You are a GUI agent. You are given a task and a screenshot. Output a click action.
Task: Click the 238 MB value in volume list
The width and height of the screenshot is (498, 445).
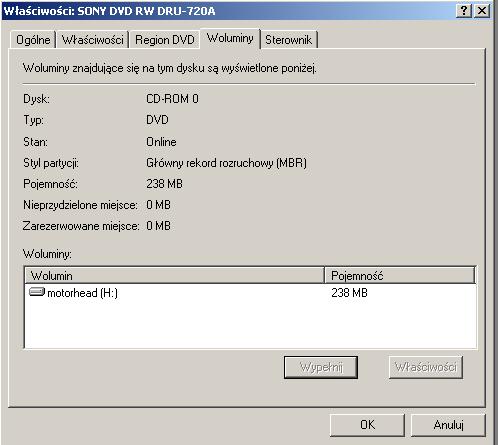349,293
